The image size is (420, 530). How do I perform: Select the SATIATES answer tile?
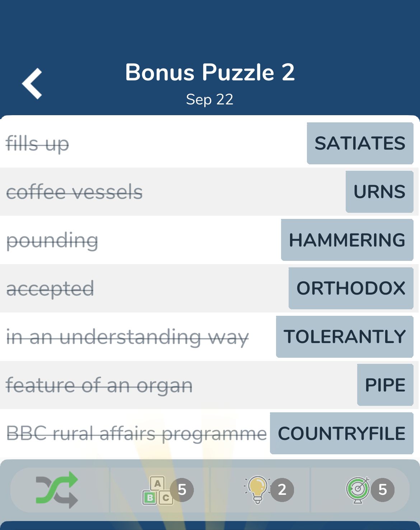(360, 144)
